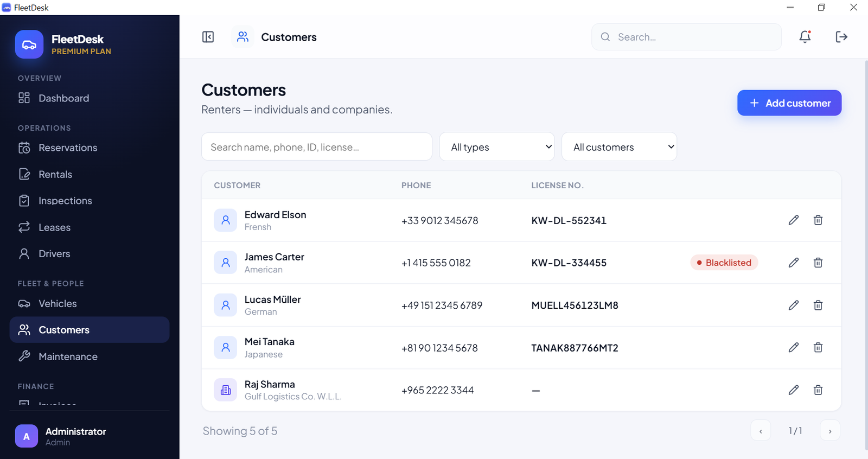This screenshot has height=459, width=868.
Task: Click phone +81 90 1234 5678
Action: tap(439, 348)
